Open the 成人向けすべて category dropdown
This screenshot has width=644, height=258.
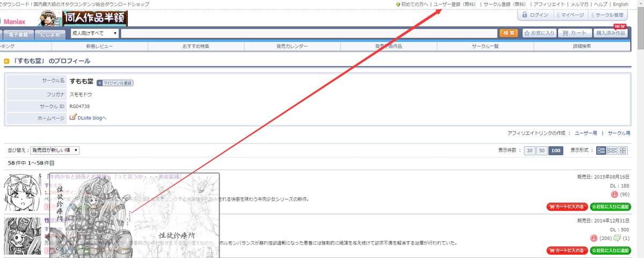[x=94, y=33]
